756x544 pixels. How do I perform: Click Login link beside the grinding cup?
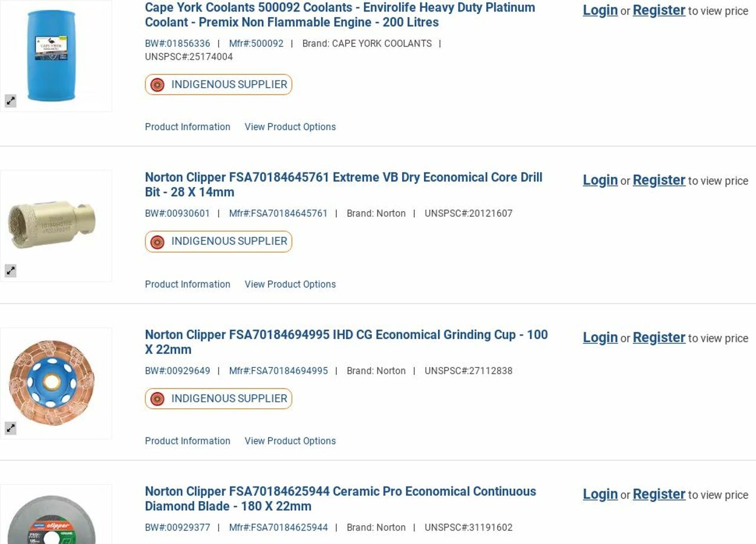[600, 338]
